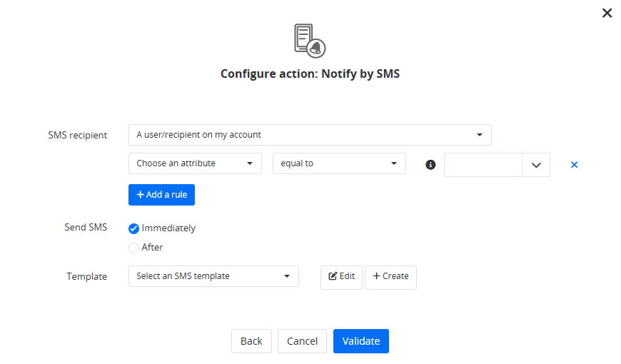The image size is (621, 364).
Task: Click the Configure action heading text
Action: tap(310, 74)
